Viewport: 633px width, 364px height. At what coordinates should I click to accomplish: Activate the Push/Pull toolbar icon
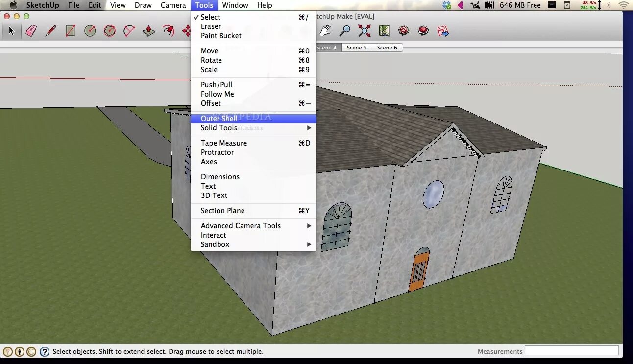(x=148, y=31)
